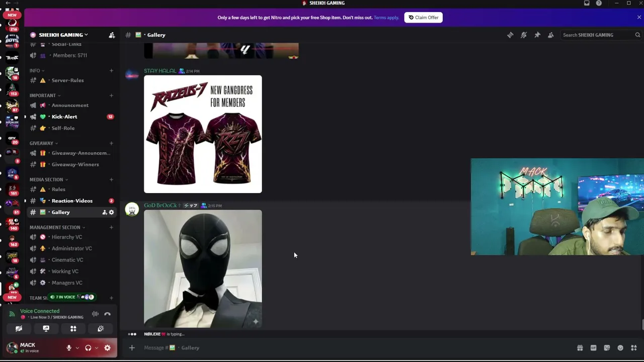Screen dimensions: 644x362
Task: Open the Rules channel under MEDIA SECTION
Action: (x=71, y=190)
